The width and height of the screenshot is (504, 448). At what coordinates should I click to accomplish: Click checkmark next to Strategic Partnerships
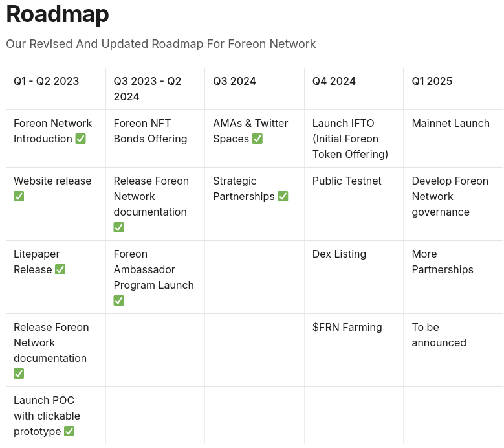283,196
